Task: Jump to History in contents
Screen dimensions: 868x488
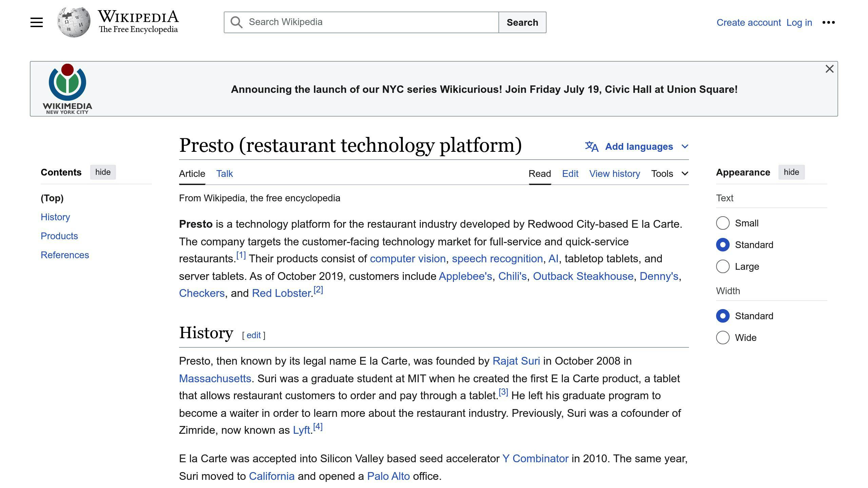Action: click(55, 217)
